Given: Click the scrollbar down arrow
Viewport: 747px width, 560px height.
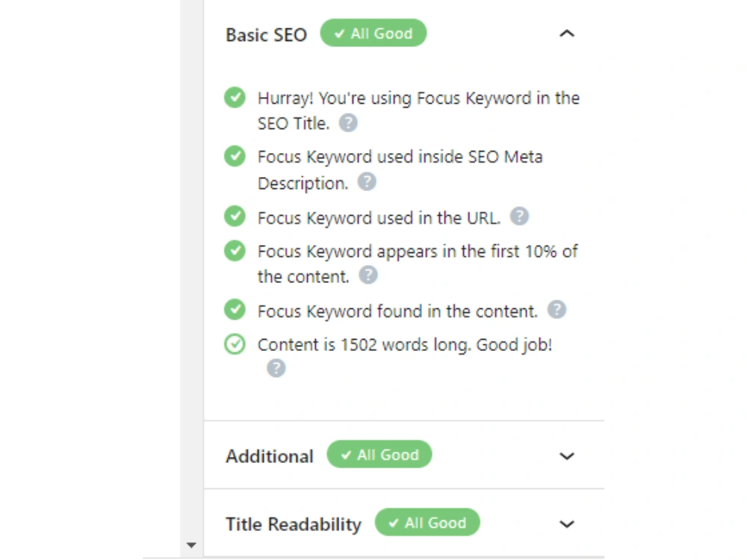Looking at the screenshot, I should (x=191, y=545).
